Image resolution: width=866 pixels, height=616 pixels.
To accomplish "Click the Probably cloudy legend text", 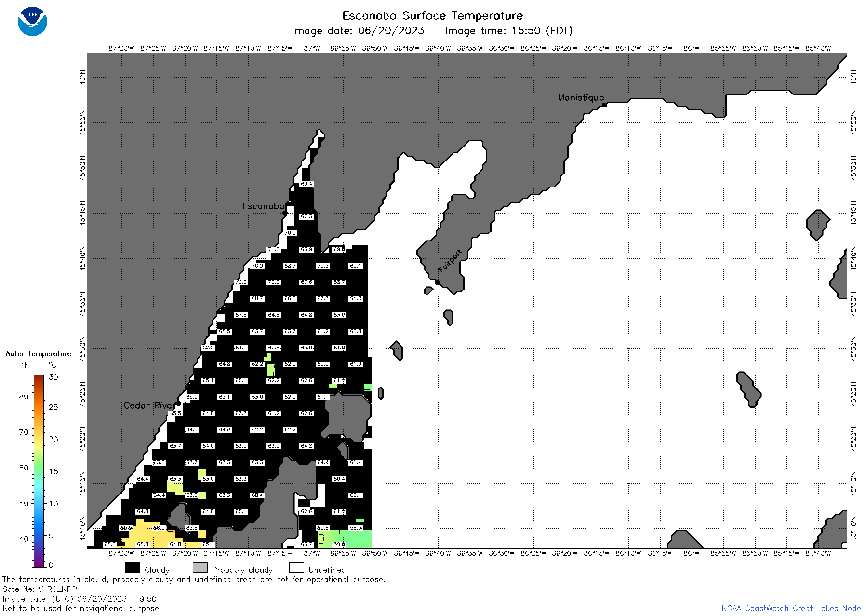I will pos(242,570).
